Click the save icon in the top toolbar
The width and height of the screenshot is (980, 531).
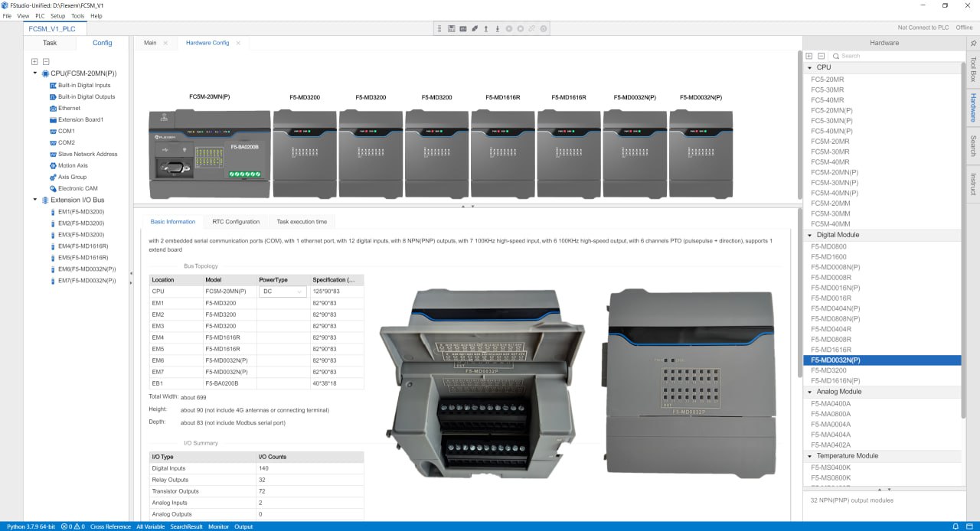click(x=452, y=28)
